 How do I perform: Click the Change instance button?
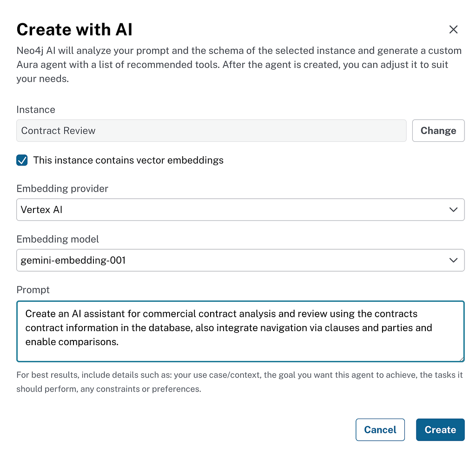point(438,131)
